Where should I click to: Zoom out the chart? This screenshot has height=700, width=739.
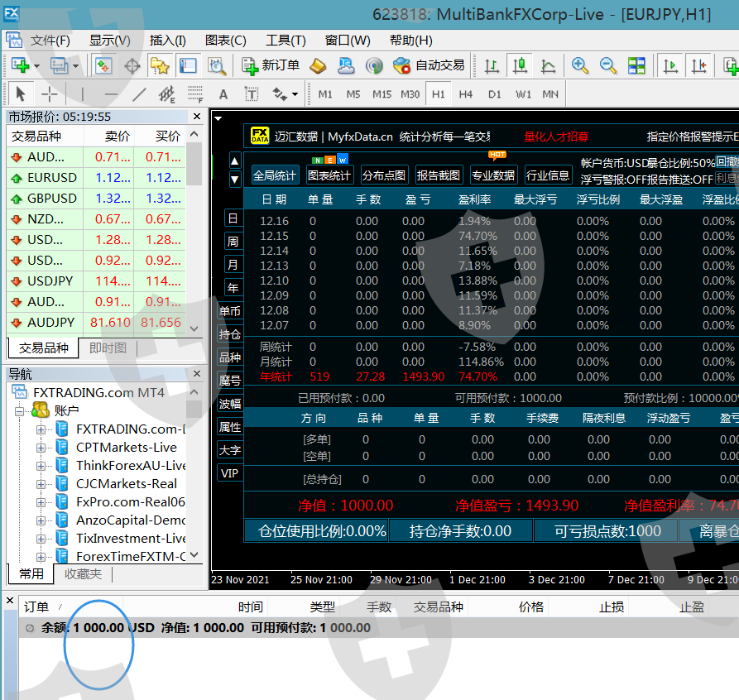point(608,65)
